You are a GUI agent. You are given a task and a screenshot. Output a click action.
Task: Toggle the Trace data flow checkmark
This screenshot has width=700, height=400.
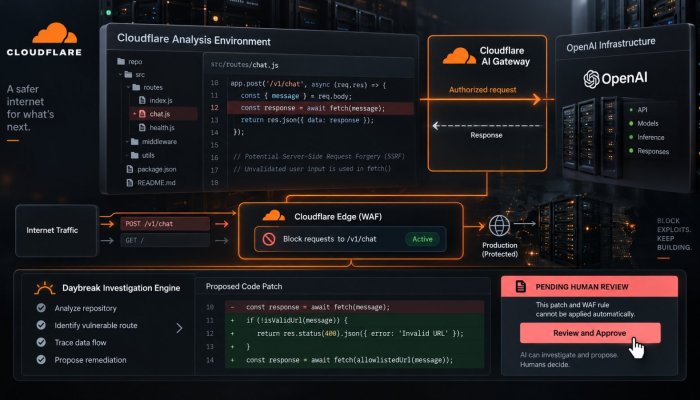[x=41, y=342]
